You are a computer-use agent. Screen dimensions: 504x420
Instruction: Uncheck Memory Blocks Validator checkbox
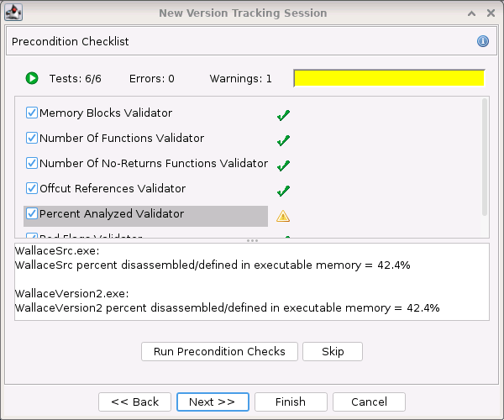pos(32,113)
